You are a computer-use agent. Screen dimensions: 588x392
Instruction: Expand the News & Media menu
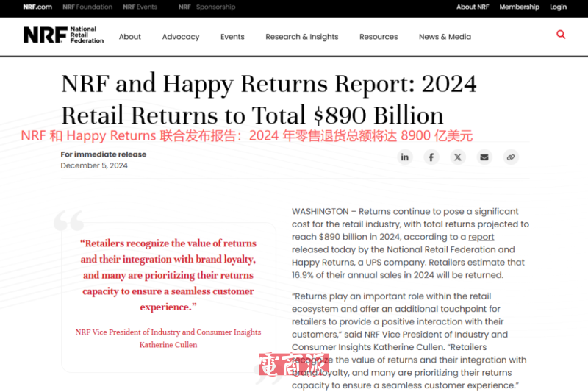point(445,37)
